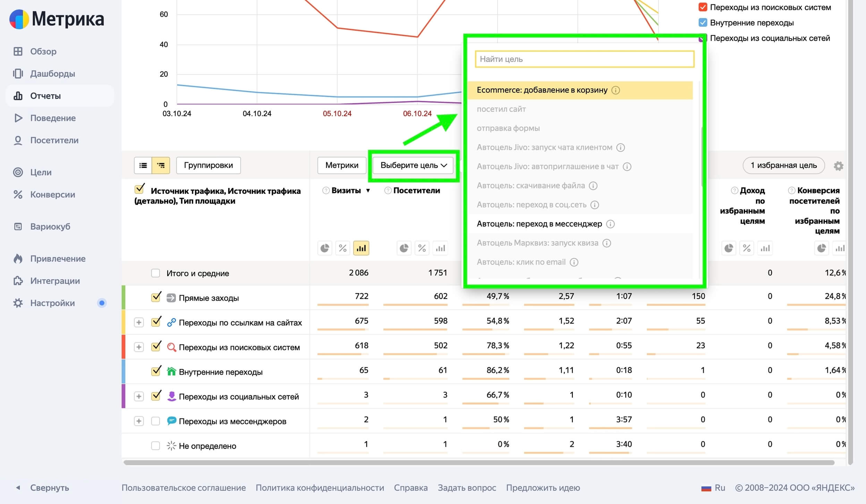
Task: Uncheck Прямые заходы checkbox
Action: [x=156, y=297]
